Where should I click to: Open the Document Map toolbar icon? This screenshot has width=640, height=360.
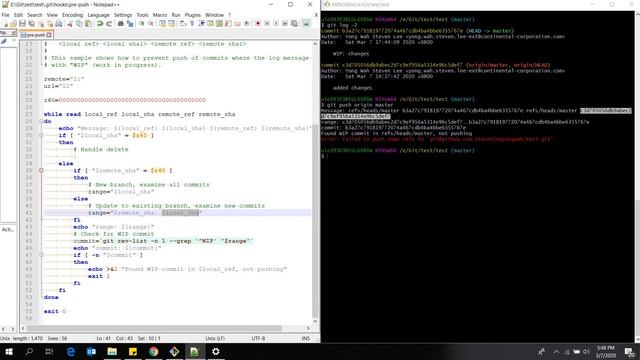(x=219, y=24)
